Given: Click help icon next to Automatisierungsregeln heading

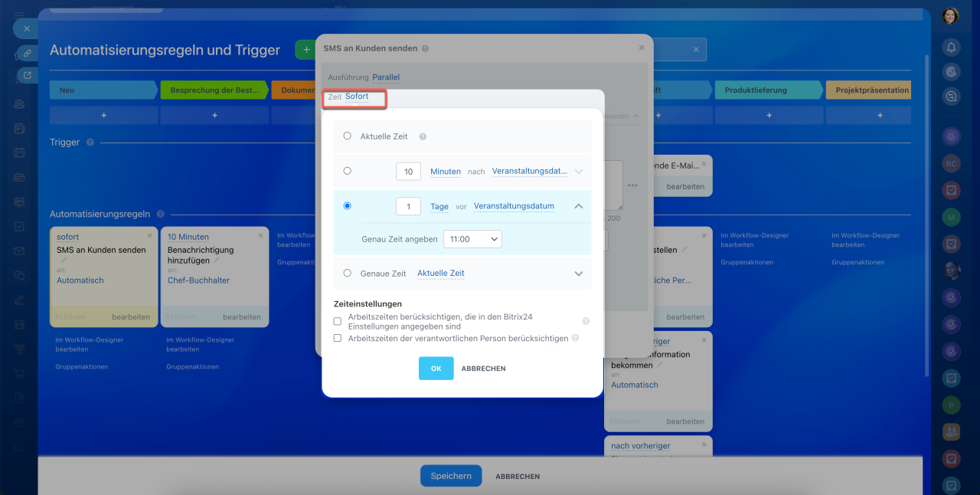Looking at the screenshot, I should coord(160,215).
